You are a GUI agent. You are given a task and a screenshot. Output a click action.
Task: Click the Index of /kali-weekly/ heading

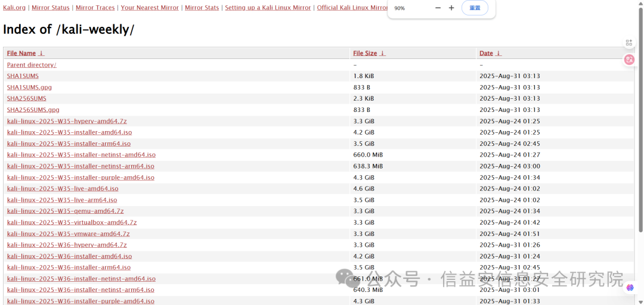tap(69, 30)
